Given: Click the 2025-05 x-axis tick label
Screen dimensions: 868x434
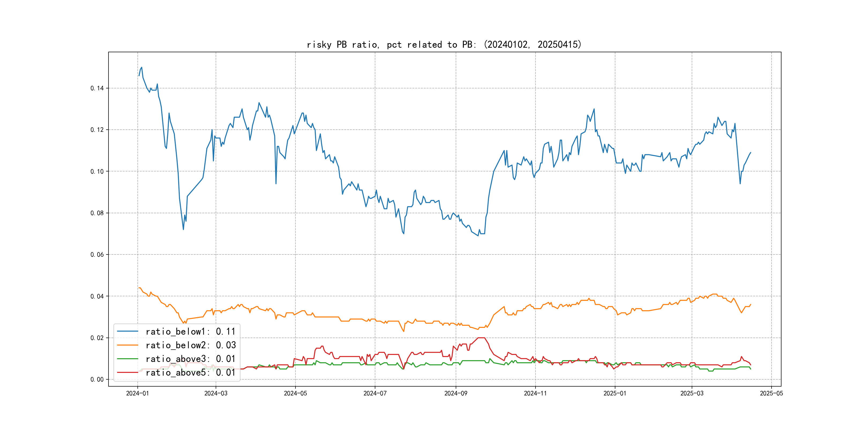Looking at the screenshot, I should 771,393.
